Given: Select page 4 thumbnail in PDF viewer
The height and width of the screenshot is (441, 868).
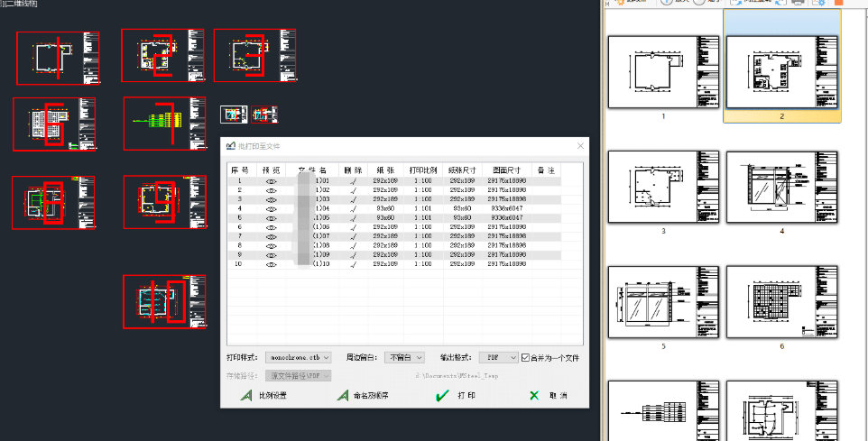Looking at the screenshot, I should point(781,187).
